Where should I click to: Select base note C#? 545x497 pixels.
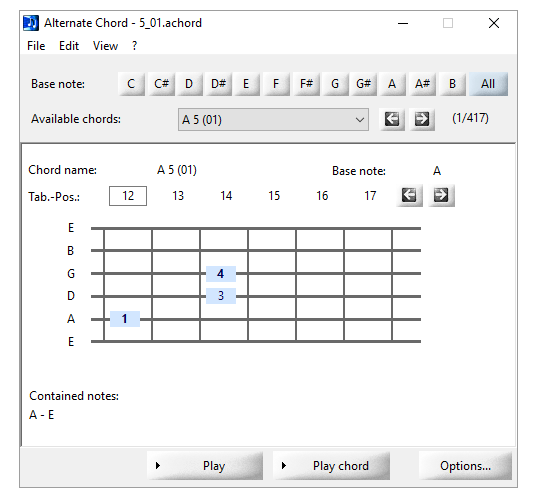(161, 84)
